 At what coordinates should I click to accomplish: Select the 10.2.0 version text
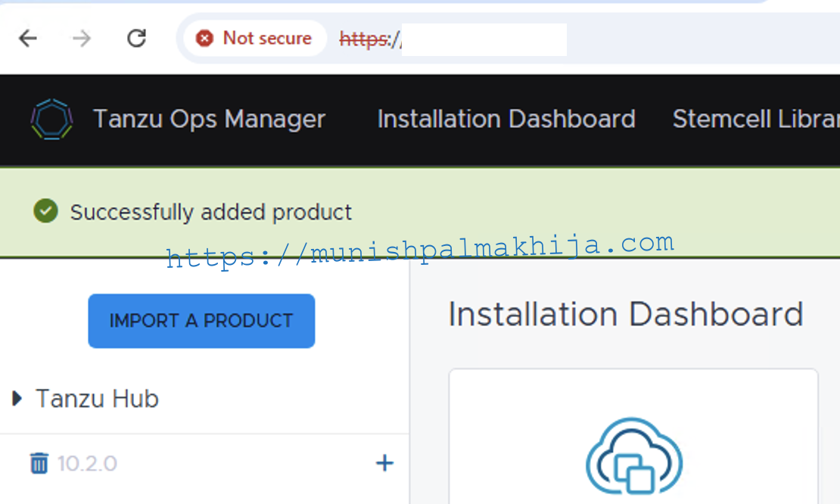[x=87, y=464]
